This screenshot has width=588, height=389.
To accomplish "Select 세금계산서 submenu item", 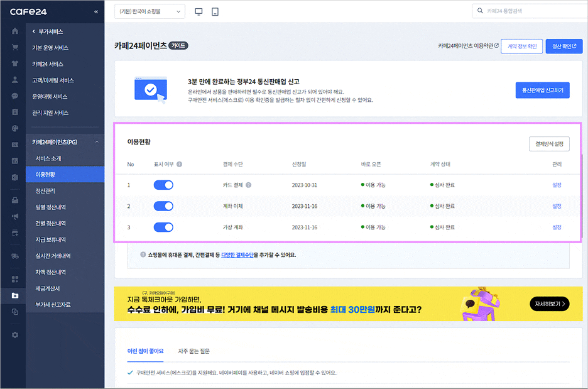I will [48, 288].
